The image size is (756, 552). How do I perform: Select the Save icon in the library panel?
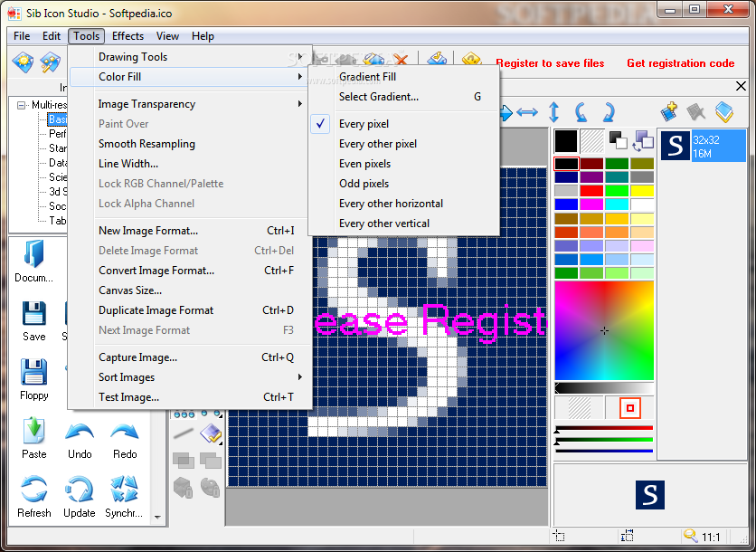[x=33, y=321]
